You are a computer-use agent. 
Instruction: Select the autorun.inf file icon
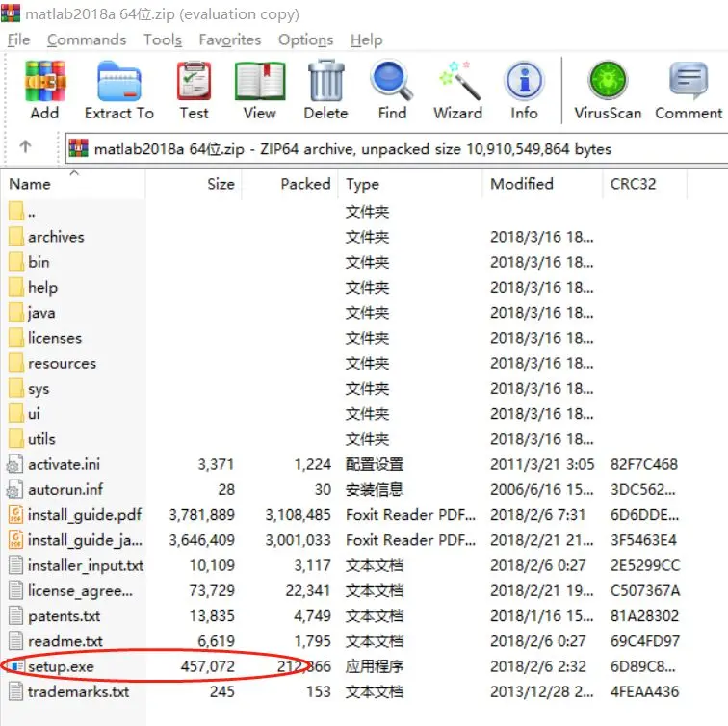pos(14,490)
